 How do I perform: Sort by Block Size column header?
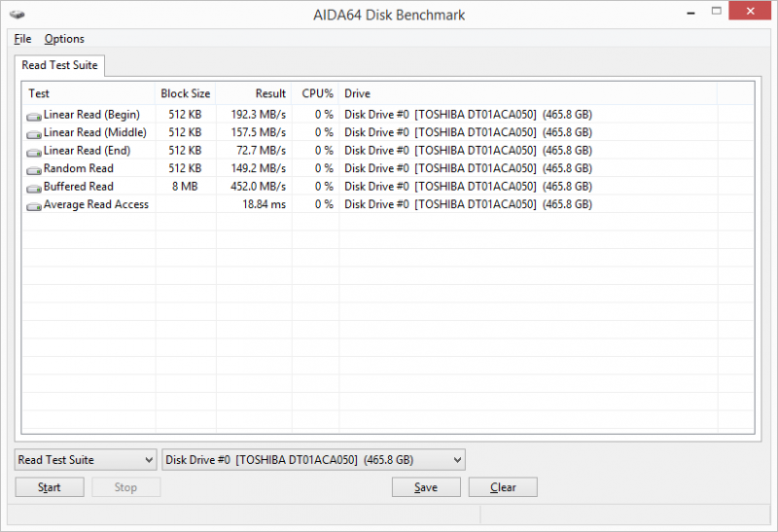pyautogui.click(x=185, y=93)
